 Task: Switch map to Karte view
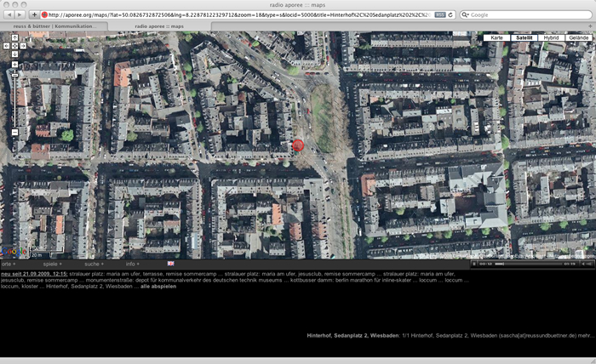[496, 37]
